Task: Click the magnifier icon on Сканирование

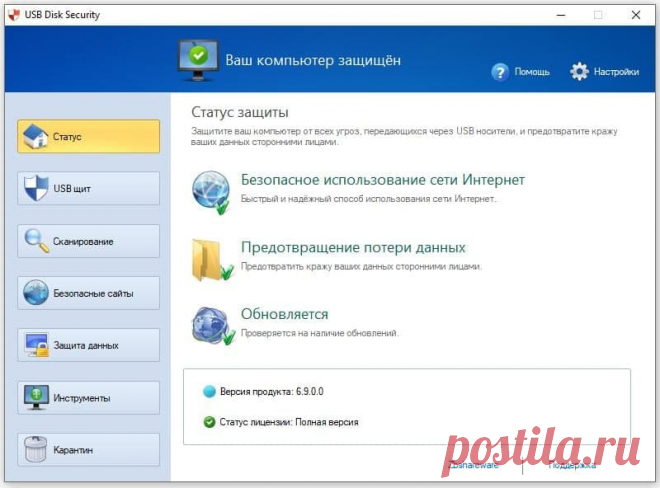Action: (37, 240)
